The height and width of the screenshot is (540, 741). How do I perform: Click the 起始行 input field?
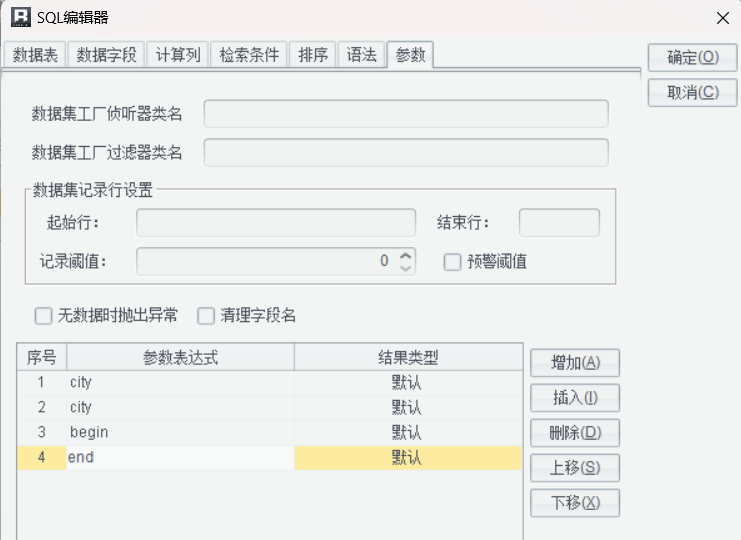pos(275,222)
